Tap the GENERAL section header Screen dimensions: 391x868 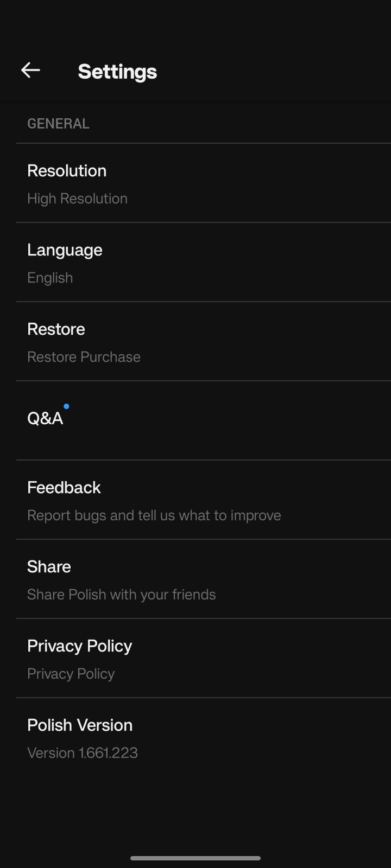pyautogui.click(x=58, y=124)
